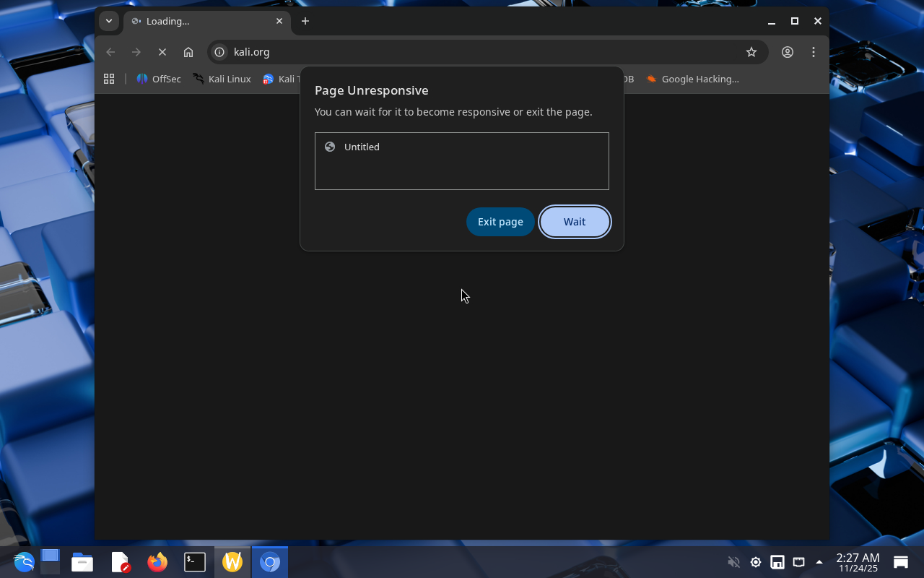The height and width of the screenshot is (578, 924).
Task: Launch Firefox from the taskbar
Action: tap(157, 561)
